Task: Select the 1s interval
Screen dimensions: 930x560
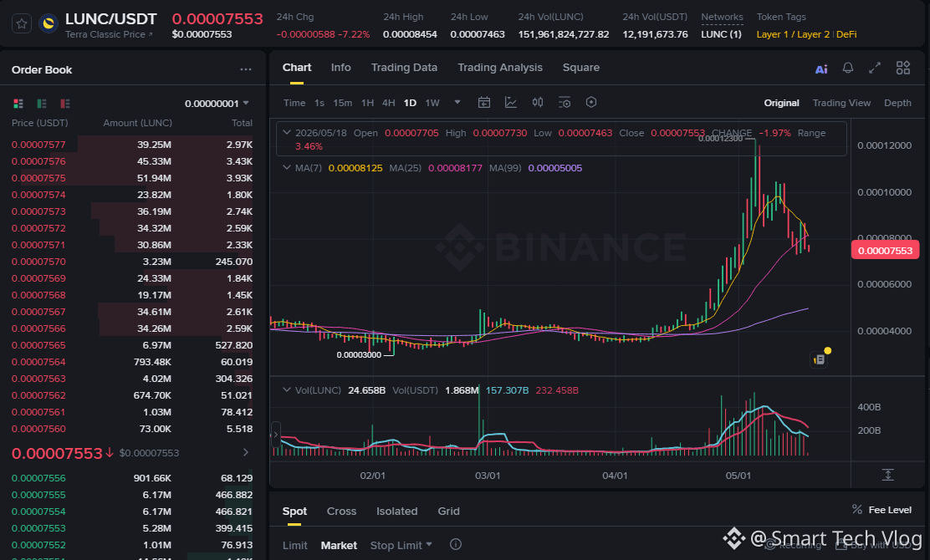Action: click(x=319, y=103)
